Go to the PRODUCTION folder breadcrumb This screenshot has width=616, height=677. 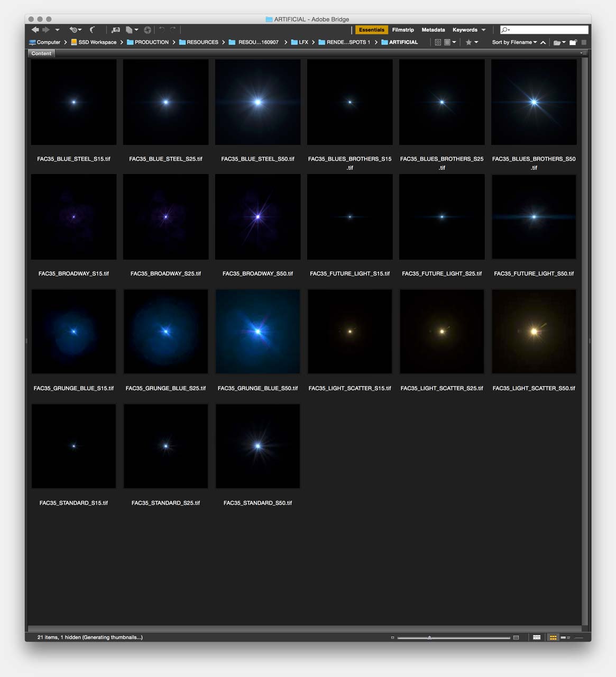148,42
